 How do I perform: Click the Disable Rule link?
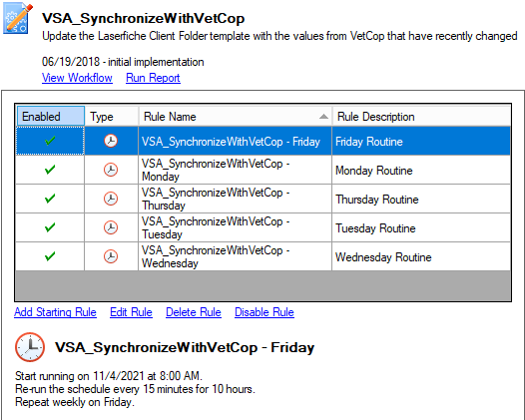point(264,312)
